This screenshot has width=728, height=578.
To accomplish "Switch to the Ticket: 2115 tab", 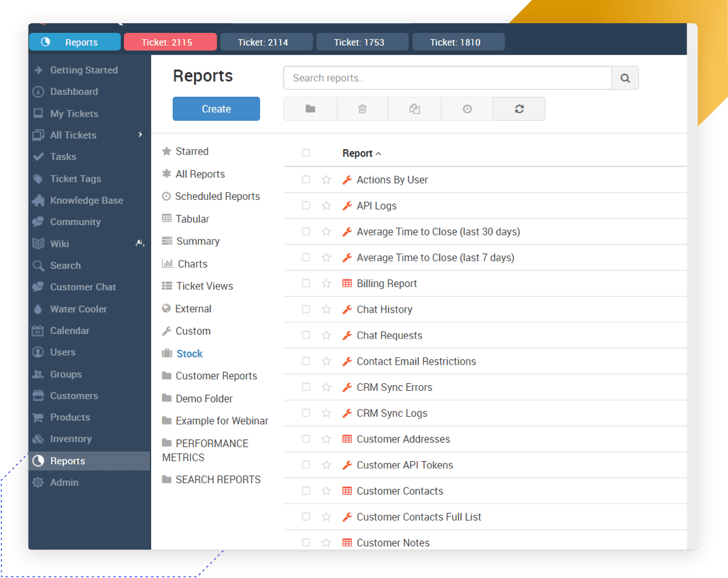I will (x=170, y=43).
